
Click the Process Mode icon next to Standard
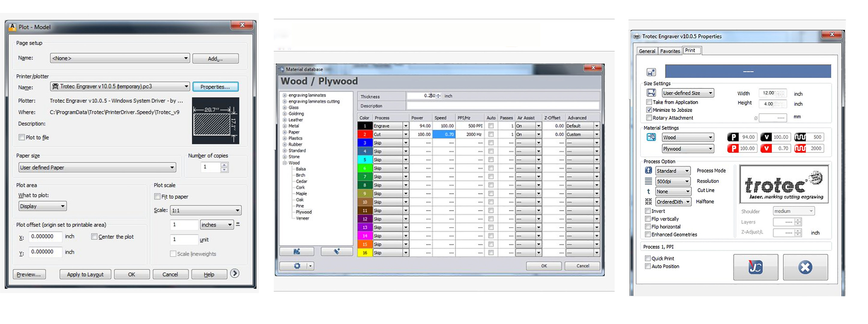[648, 170]
